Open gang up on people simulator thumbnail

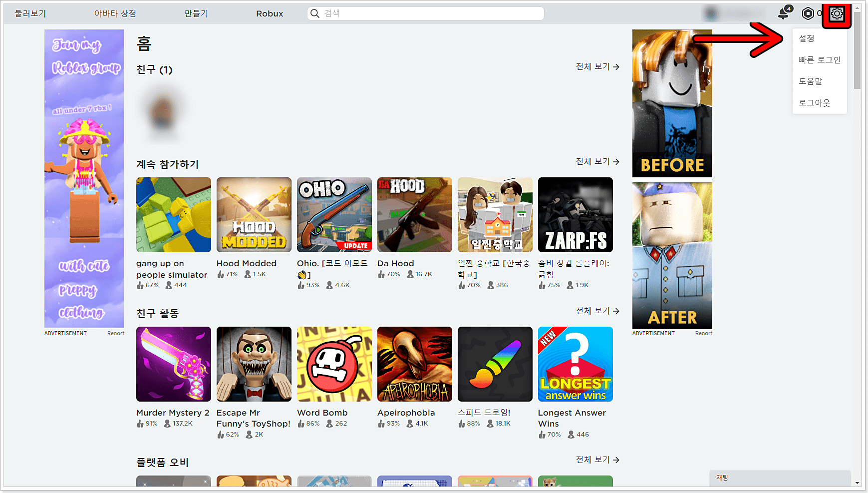coord(174,215)
